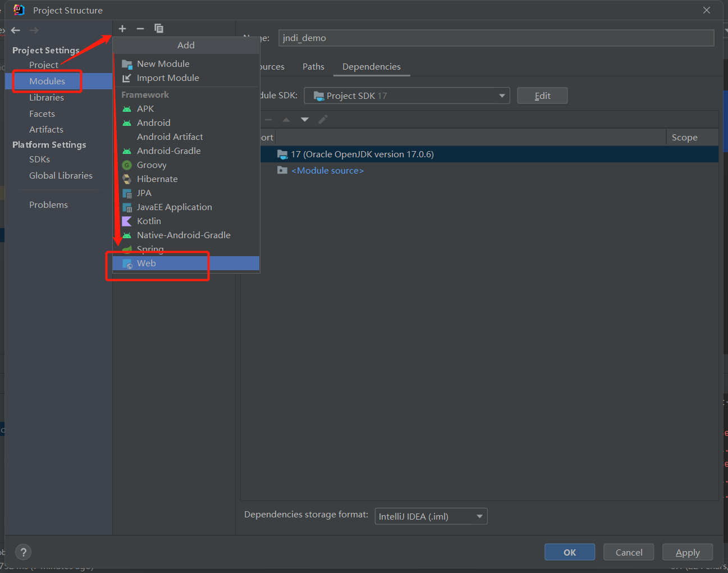This screenshot has height=573, width=728.
Task: Click the Cancel button
Action: 629,552
